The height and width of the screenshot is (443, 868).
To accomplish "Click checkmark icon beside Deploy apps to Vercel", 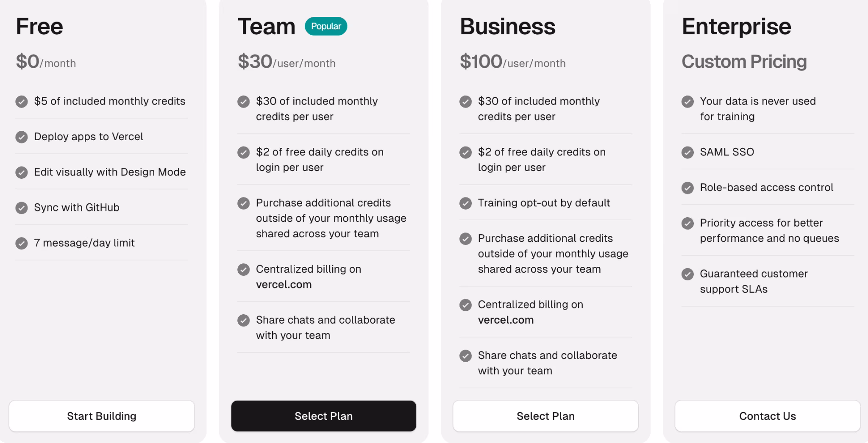I will pos(22,137).
